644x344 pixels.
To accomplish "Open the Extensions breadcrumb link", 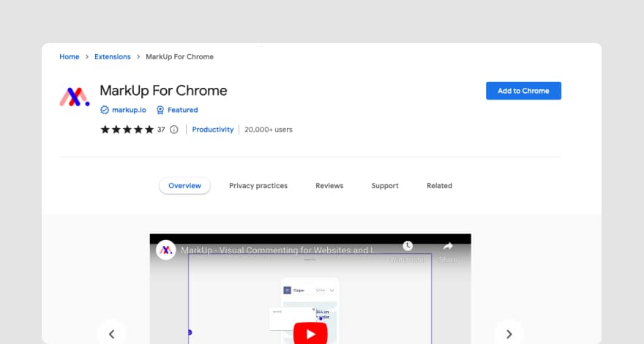I will [113, 56].
